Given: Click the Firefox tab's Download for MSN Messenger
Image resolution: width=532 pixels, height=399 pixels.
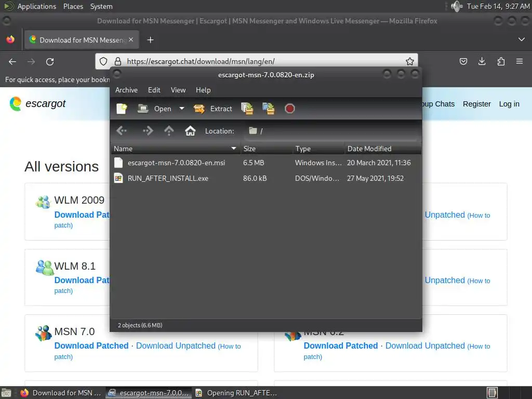Looking at the screenshot, I should (81, 39).
